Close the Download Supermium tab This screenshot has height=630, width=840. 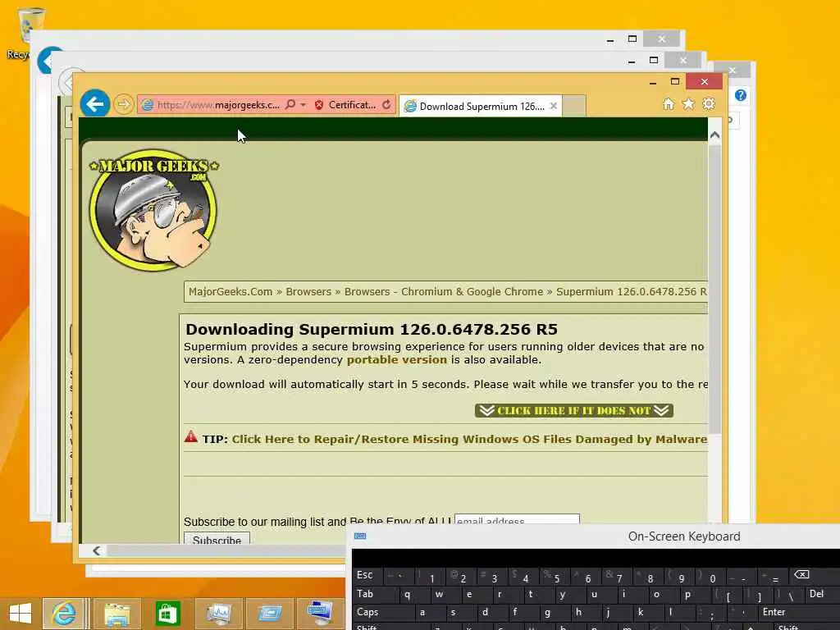pyautogui.click(x=554, y=106)
